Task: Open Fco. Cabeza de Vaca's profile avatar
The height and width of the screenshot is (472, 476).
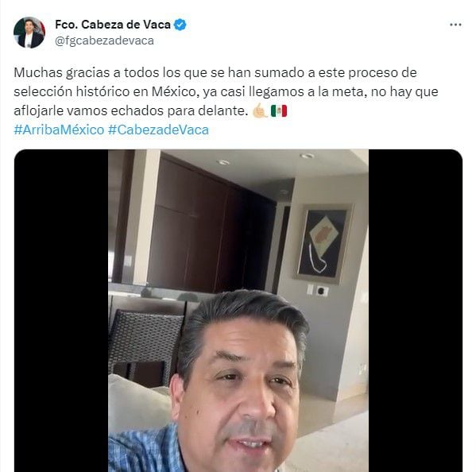Action: click(x=29, y=33)
